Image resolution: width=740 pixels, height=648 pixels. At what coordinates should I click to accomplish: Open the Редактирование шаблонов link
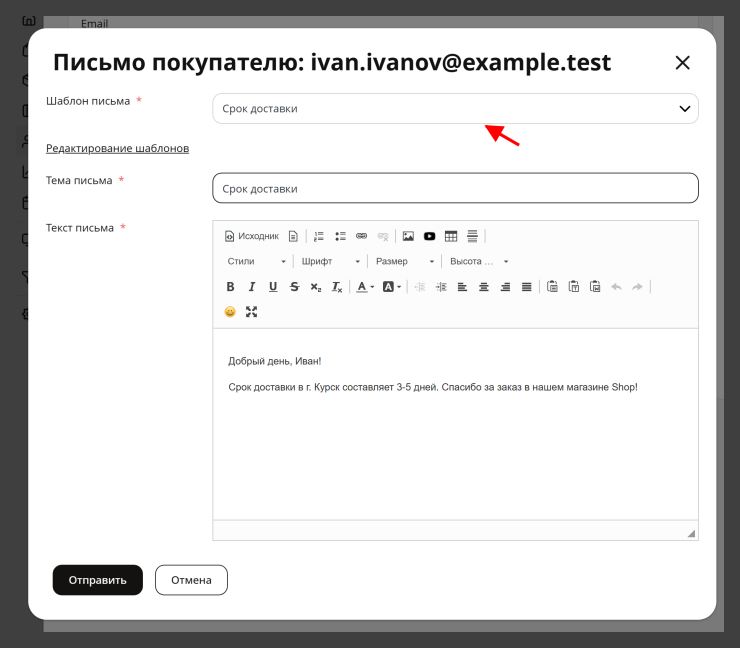tap(118, 148)
